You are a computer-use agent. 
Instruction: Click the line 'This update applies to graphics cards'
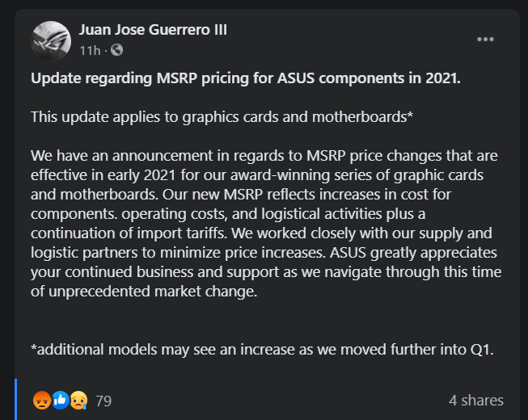pyautogui.click(x=222, y=116)
